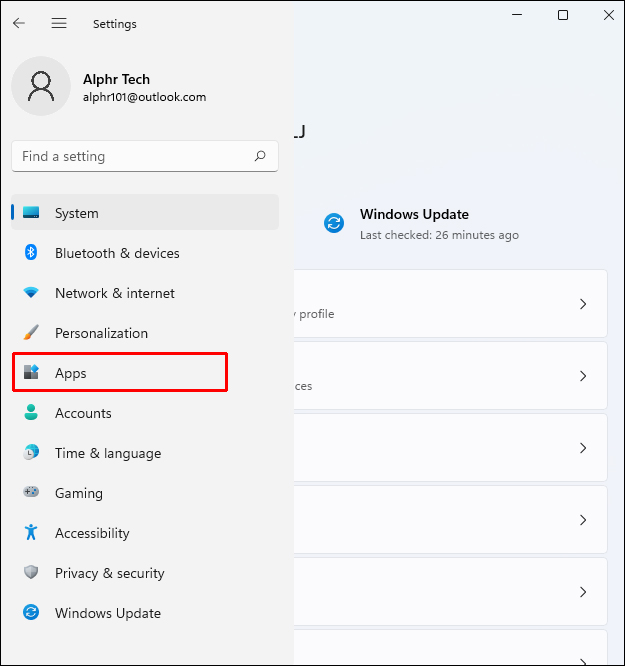
Task: Click the back arrow in Settings
Action: click(19, 23)
